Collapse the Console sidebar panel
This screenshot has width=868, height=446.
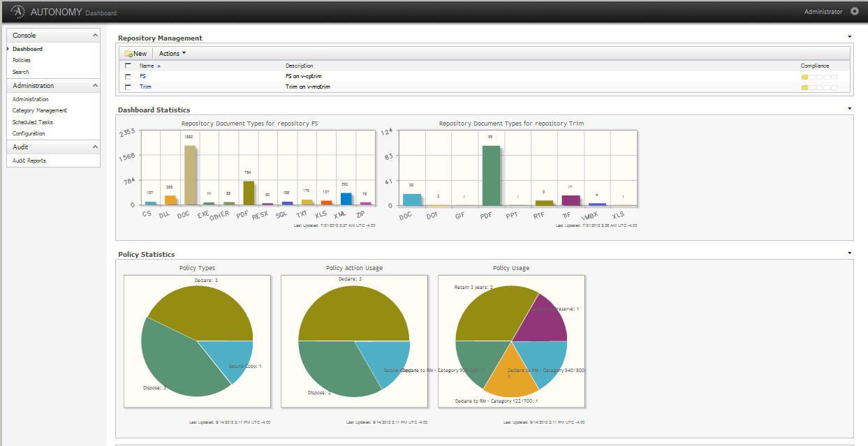pos(95,36)
